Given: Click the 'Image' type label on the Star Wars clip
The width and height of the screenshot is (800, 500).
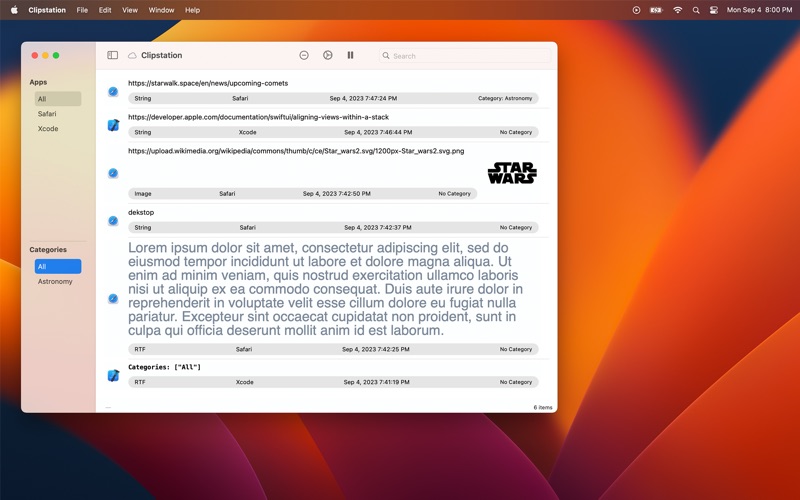Looking at the screenshot, I should 143,194.
